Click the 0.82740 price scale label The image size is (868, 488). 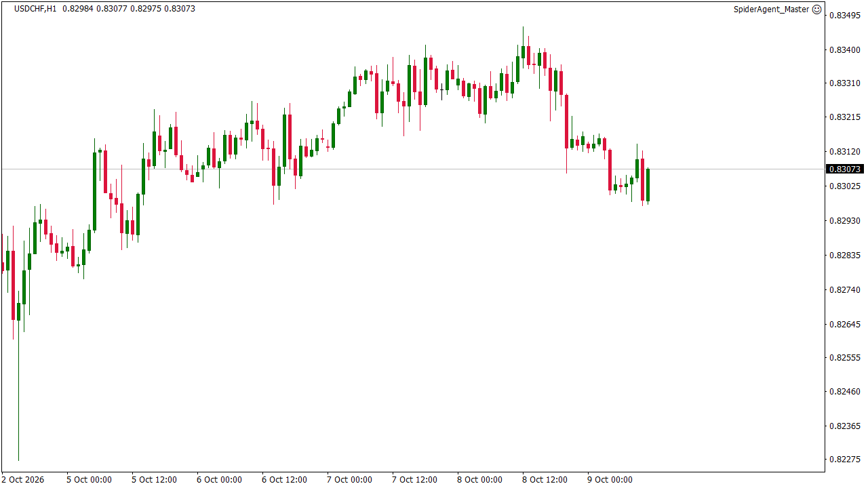(x=845, y=290)
